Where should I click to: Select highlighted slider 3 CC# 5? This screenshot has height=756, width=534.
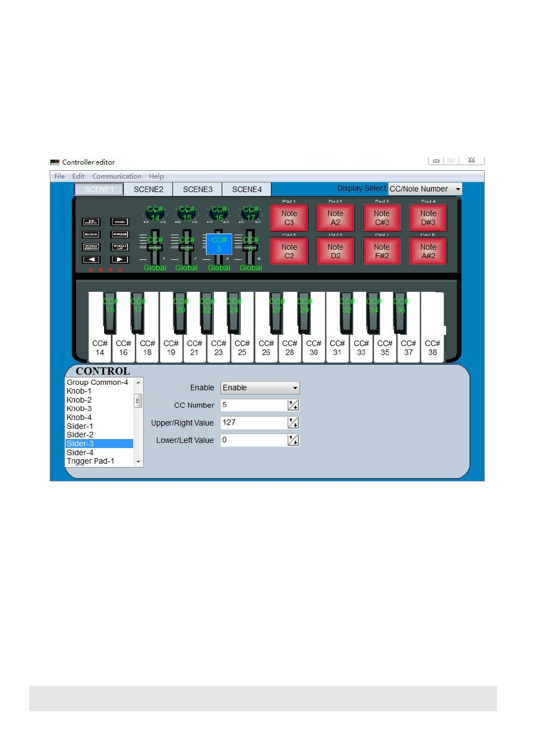click(219, 245)
